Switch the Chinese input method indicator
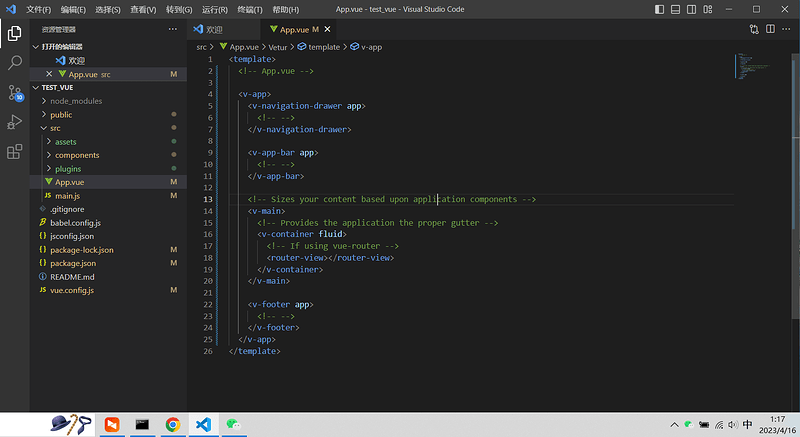The width and height of the screenshot is (800, 437). click(x=747, y=425)
